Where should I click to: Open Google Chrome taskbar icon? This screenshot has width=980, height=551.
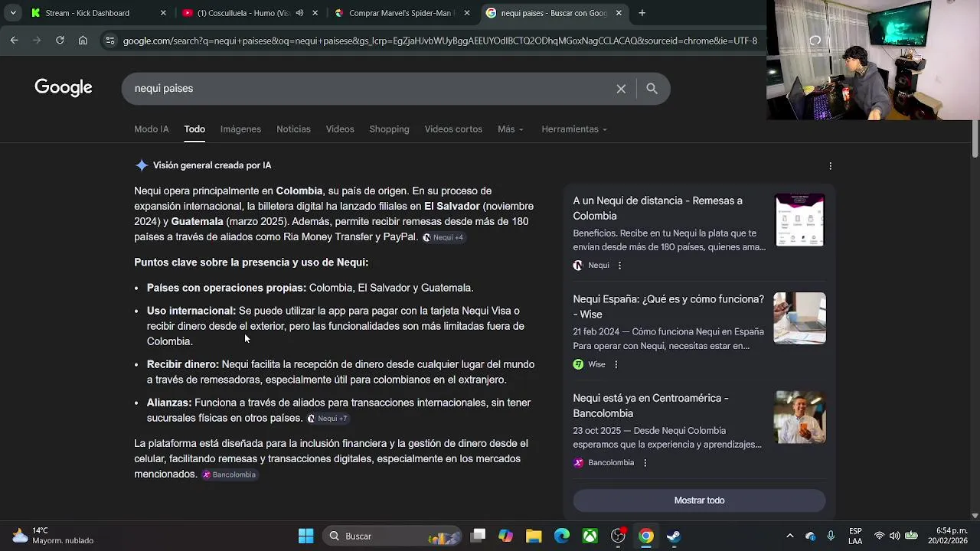pos(646,536)
